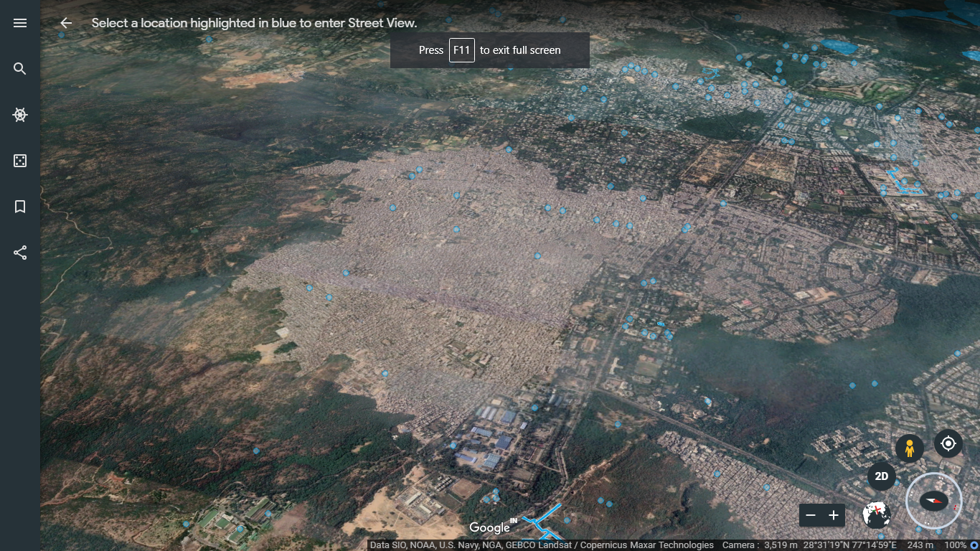Click the compass to reset north
Image resolution: width=980 pixels, height=551 pixels.
pyautogui.click(x=934, y=501)
